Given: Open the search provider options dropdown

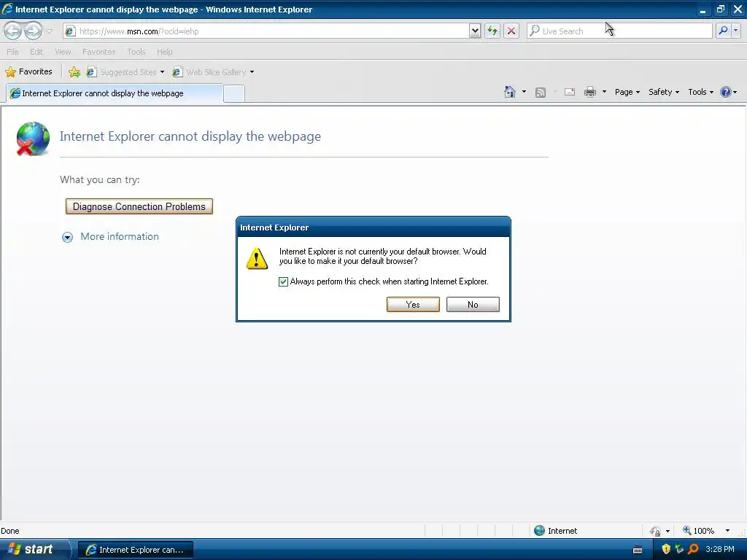Looking at the screenshot, I should [x=736, y=31].
